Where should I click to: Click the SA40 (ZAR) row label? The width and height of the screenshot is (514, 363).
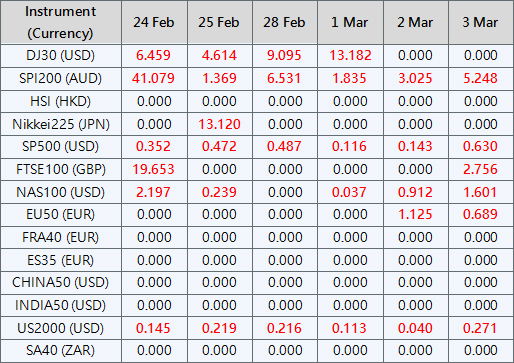click(61, 351)
